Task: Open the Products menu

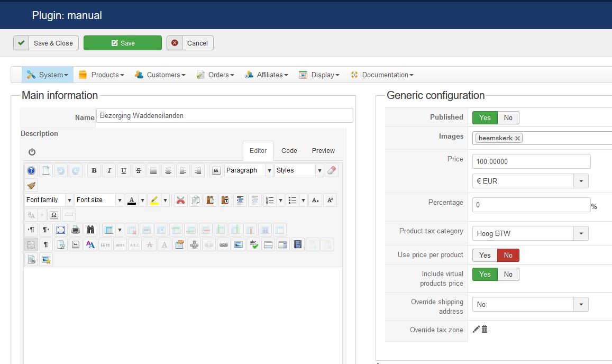Action: point(102,75)
